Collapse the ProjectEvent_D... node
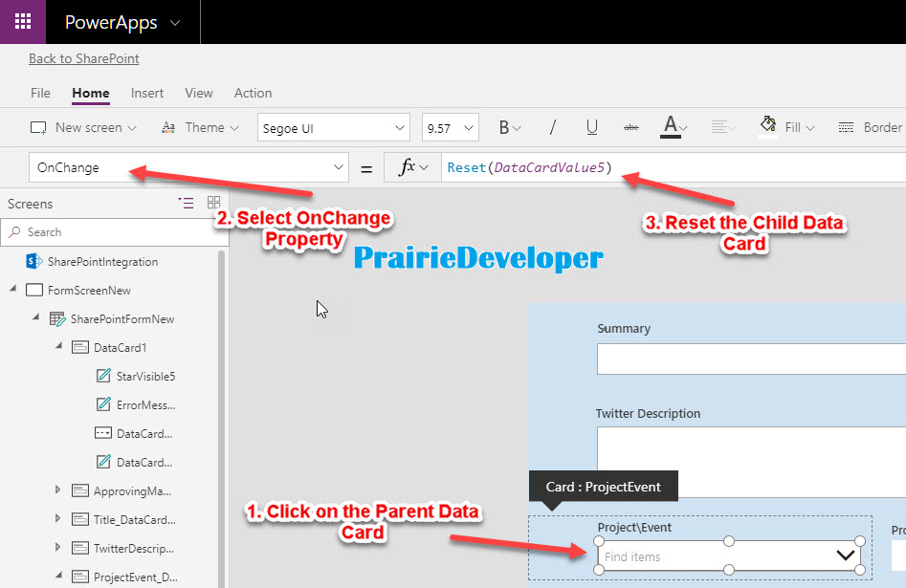Screen dimensions: 906x588 58,575
